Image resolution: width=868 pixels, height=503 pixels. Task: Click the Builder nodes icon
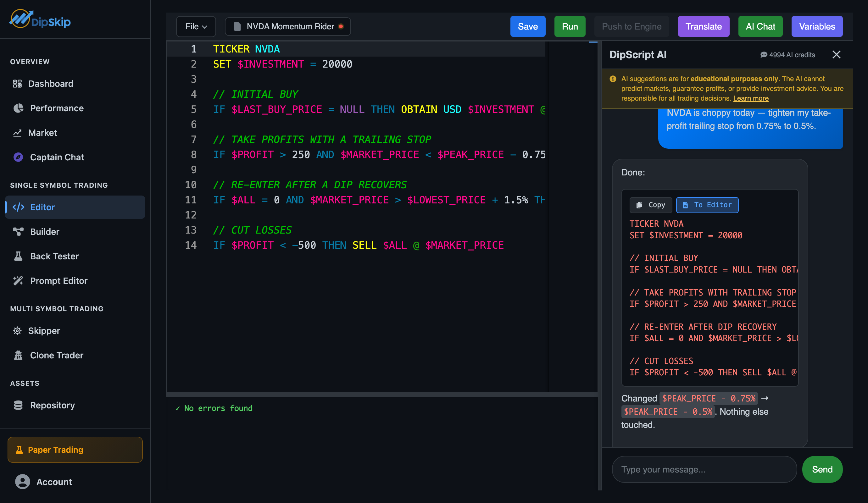pyautogui.click(x=18, y=232)
